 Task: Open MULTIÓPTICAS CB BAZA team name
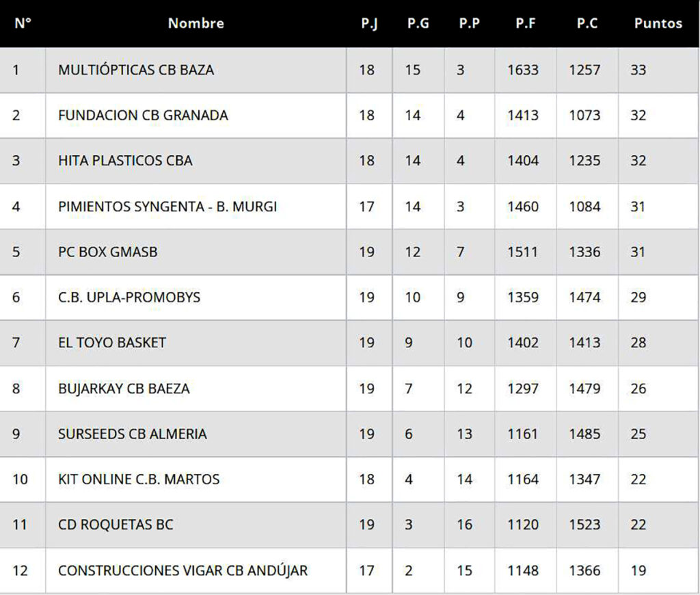(x=136, y=70)
